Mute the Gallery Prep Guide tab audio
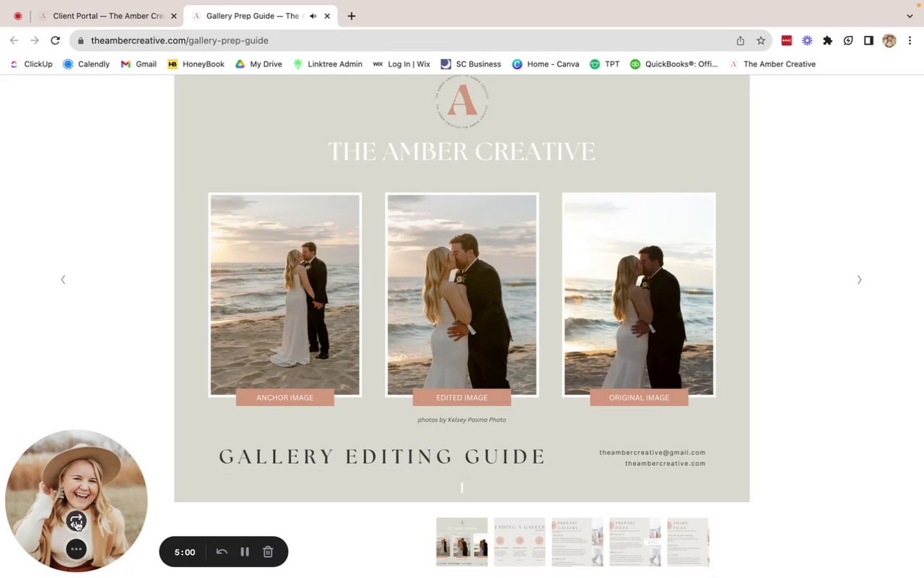 point(313,16)
